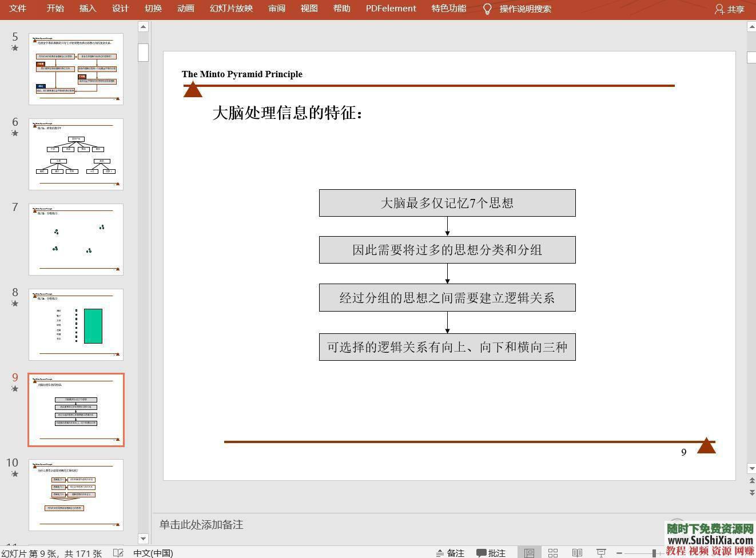The height and width of the screenshot is (558, 756).
Task: Click the notes placeholder 单击此处添加备注
Action: (x=201, y=524)
